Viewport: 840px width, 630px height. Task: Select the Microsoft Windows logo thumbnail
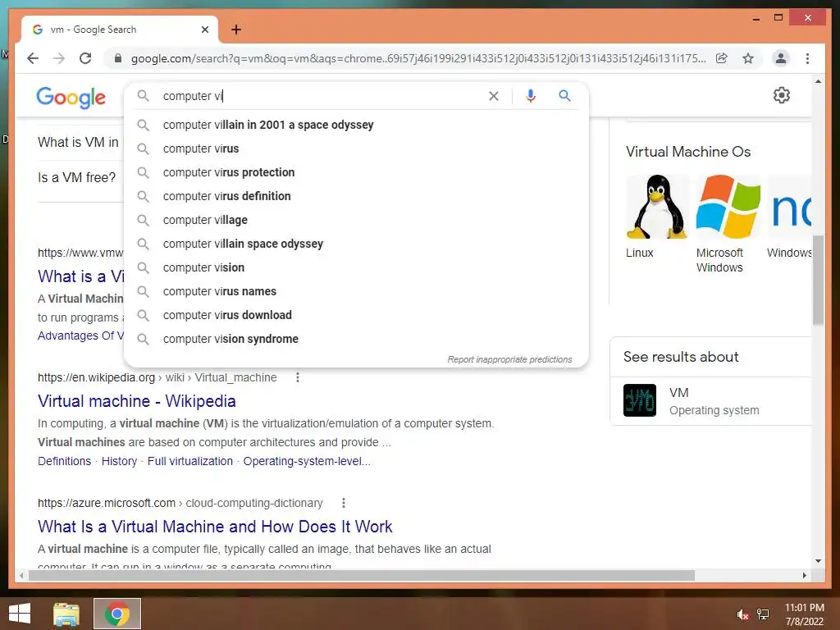click(x=728, y=207)
